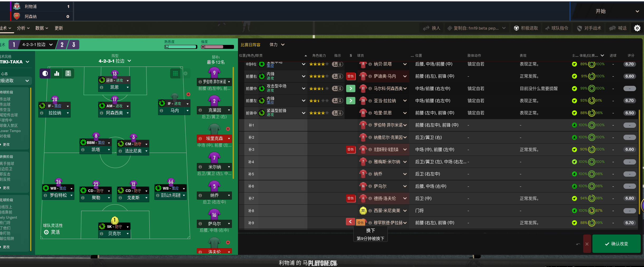
Task: Open the 4-2-3-1 拉边 formation dropdown above the pitch
Action: tap(115, 61)
